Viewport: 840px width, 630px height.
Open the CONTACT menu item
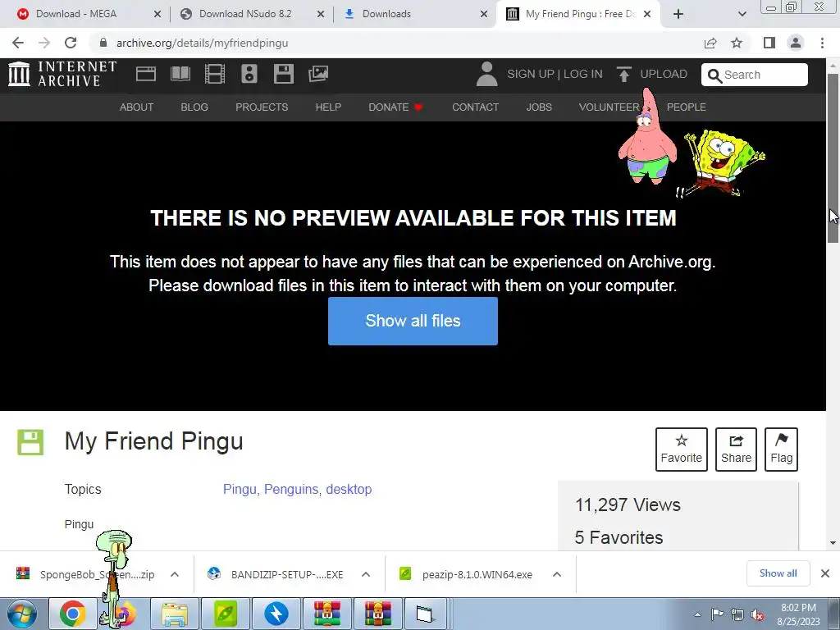point(475,107)
